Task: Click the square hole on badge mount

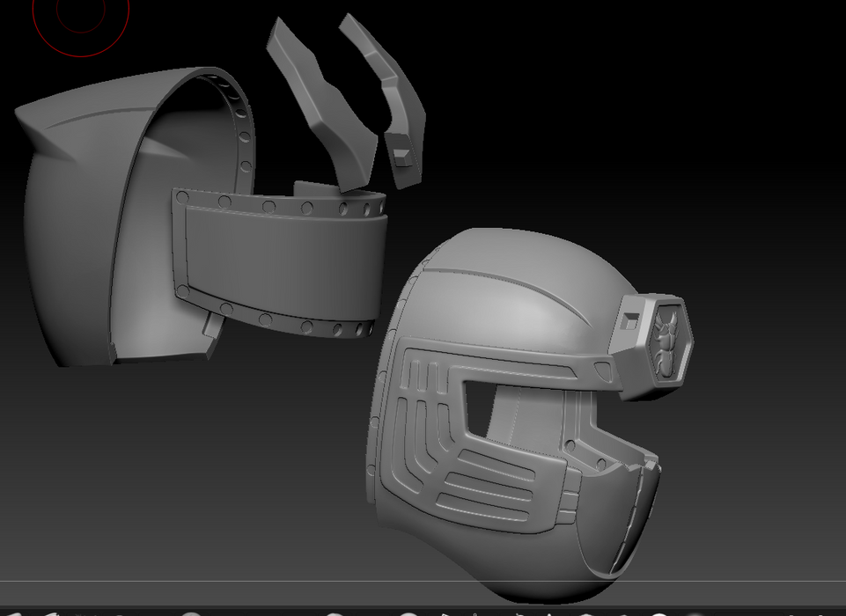Action: pos(629,321)
